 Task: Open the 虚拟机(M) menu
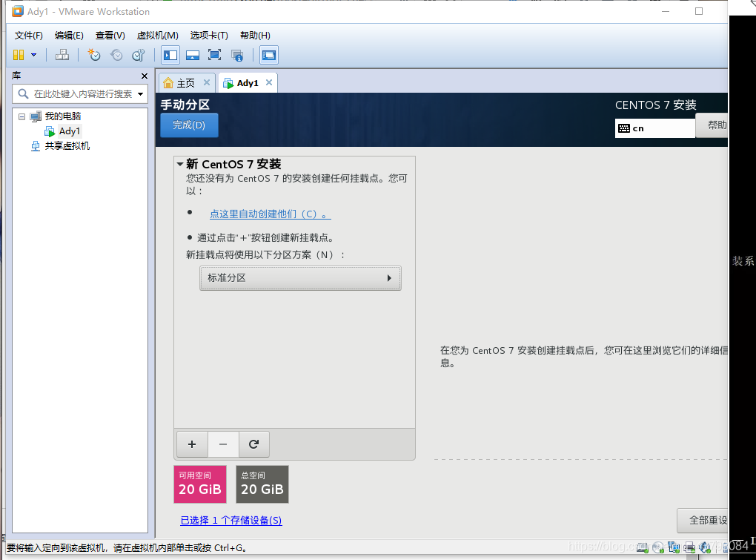pos(158,35)
